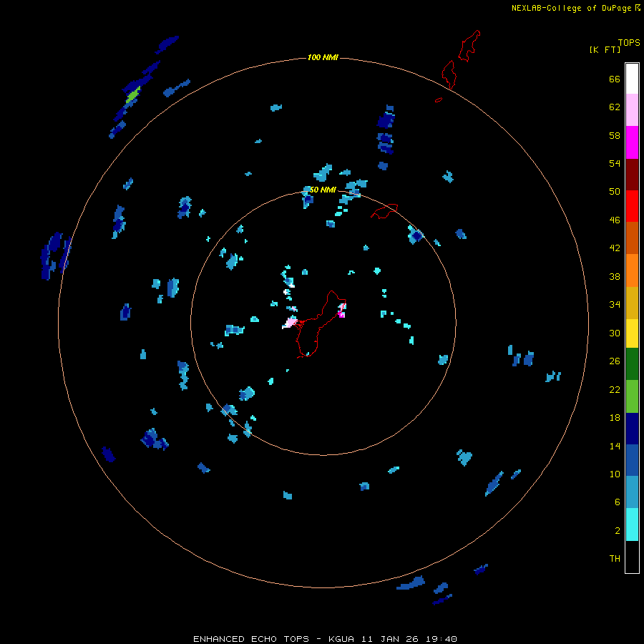The width and height of the screenshot is (644, 644).
Task: Click the legend value 58
Action: point(615,135)
